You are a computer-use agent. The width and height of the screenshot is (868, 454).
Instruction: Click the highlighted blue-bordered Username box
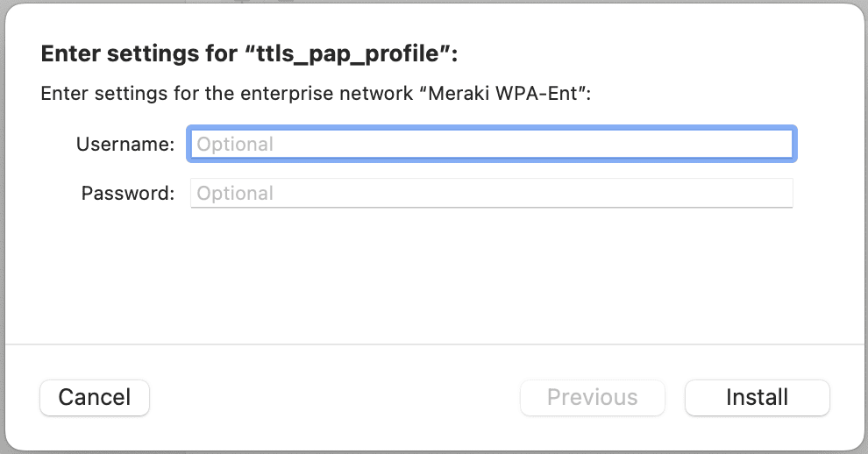coord(492,144)
